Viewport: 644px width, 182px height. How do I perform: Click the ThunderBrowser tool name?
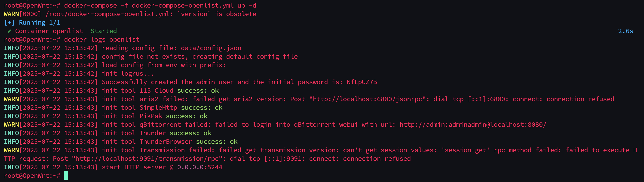(x=166, y=142)
